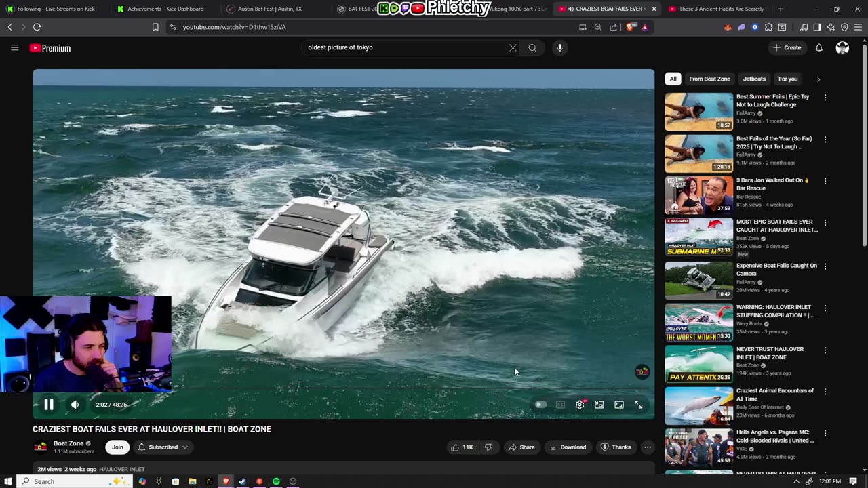Expand the Subscribed notification dropdown
The image size is (868, 488).
click(163, 447)
